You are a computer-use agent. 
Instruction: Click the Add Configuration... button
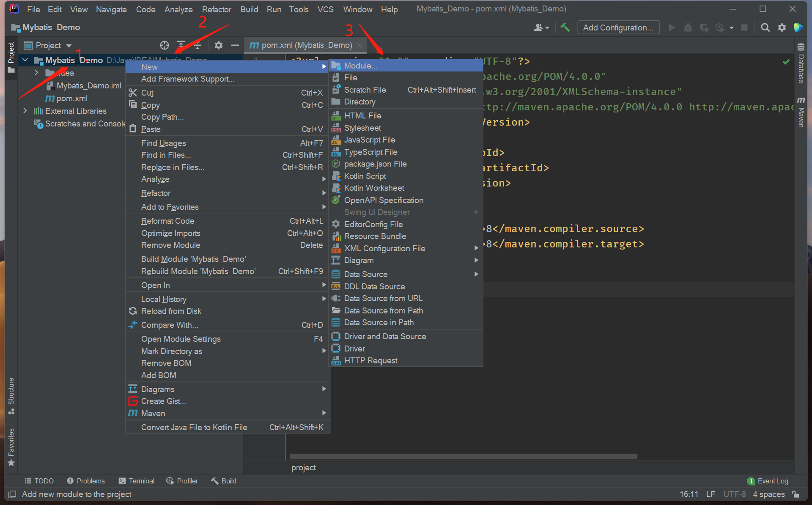pos(618,27)
